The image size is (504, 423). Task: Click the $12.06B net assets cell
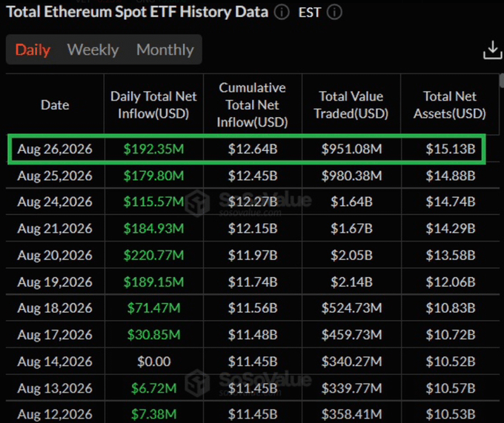pos(451,282)
